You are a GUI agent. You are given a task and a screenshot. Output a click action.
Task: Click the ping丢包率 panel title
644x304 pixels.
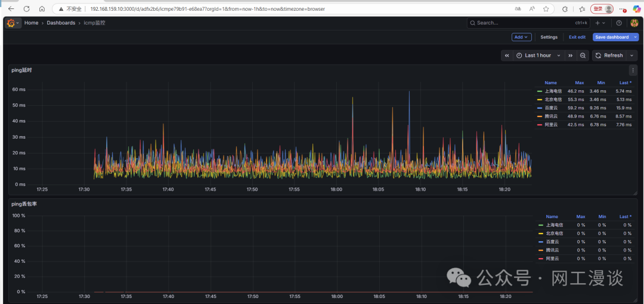[x=24, y=204]
